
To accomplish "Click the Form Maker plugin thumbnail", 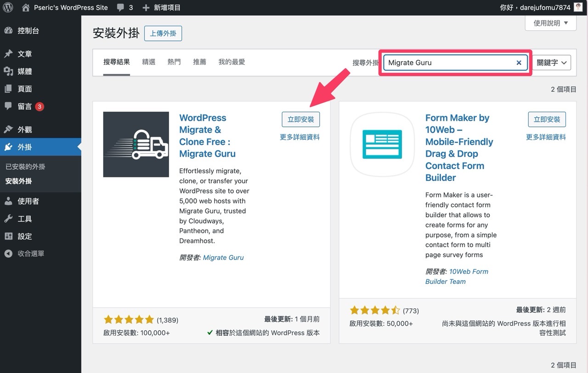I will pos(382,144).
